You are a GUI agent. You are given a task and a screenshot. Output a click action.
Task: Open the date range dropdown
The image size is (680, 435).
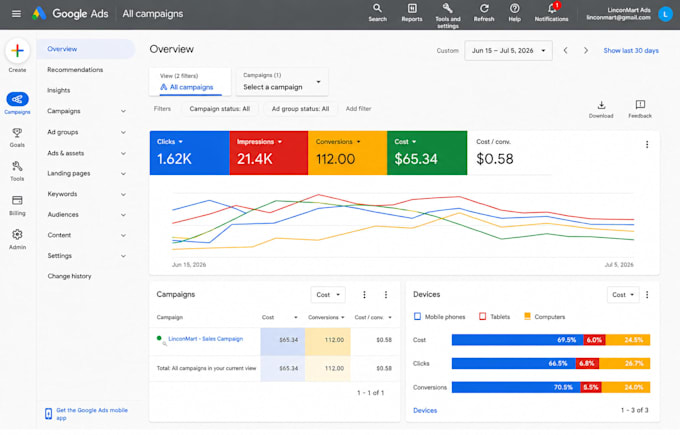[x=508, y=51]
